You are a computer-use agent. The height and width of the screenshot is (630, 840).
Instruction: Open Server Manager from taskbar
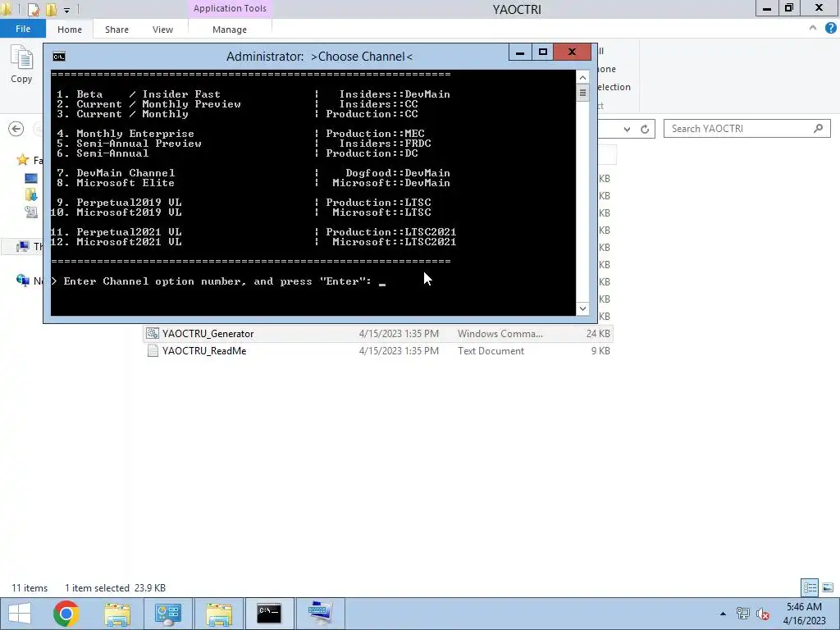(167, 614)
